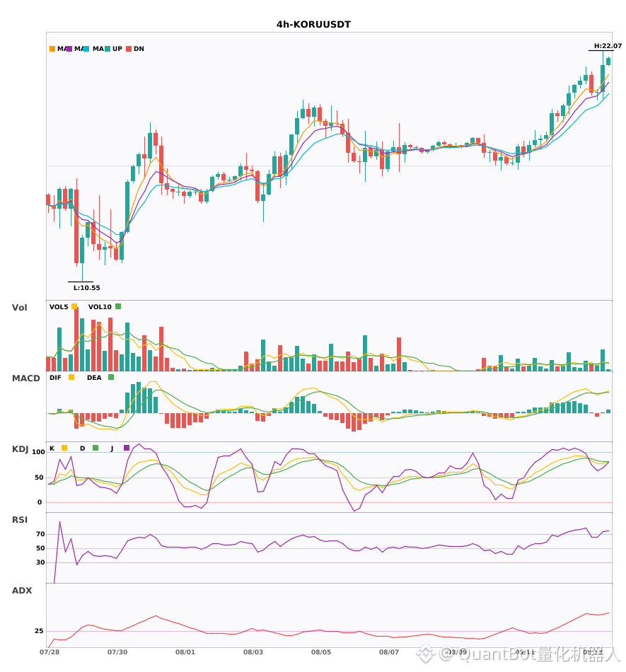This screenshot has width=626, height=672.
Task: Click the yellow K legend swatch
Action: (64, 448)
